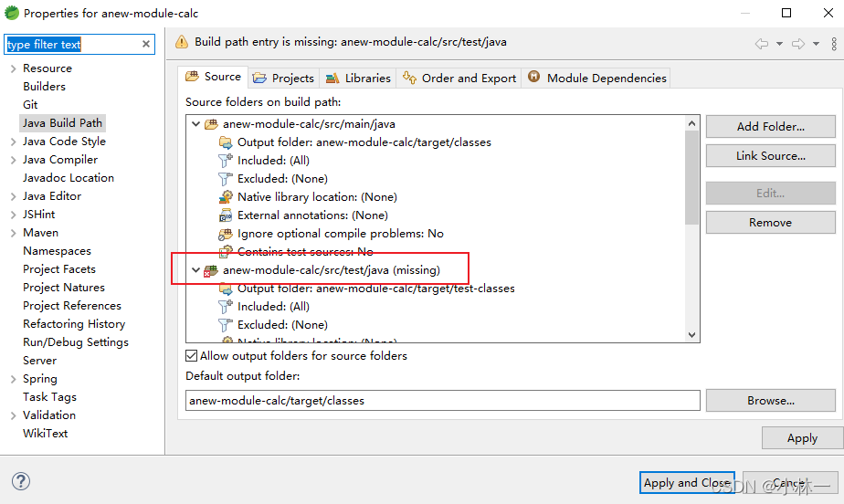Click the test-classes output folder icon

click(226, 289)
